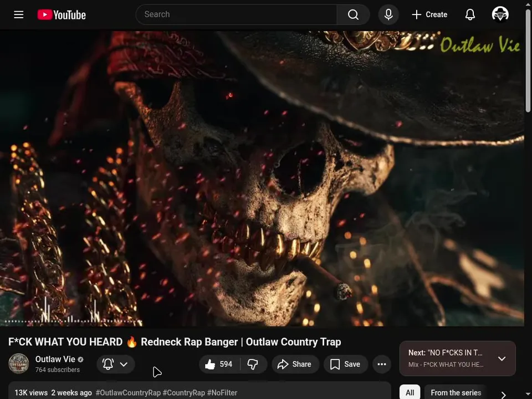Open #NoFilter hashtag link
The image size is (532, 399).
[222, 392]
